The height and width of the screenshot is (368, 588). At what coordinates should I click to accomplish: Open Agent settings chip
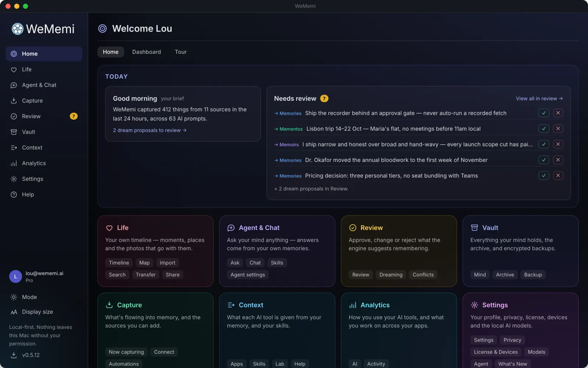coord(248,275)
